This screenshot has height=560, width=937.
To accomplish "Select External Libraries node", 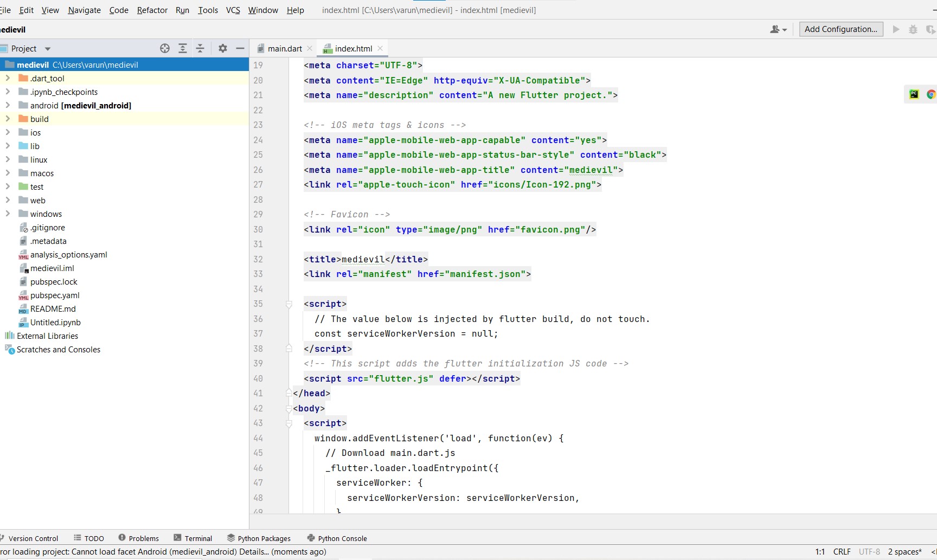I will 47,336.
